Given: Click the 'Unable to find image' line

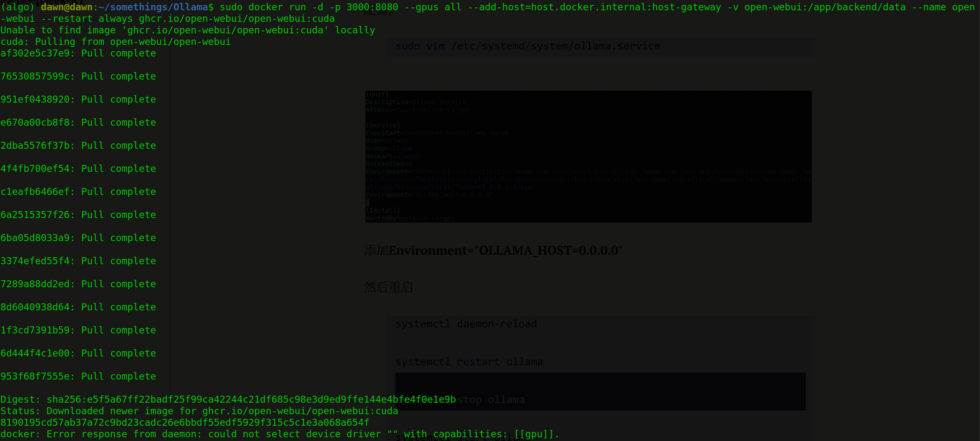Looking at the screenshot, I should pos(188,30).
